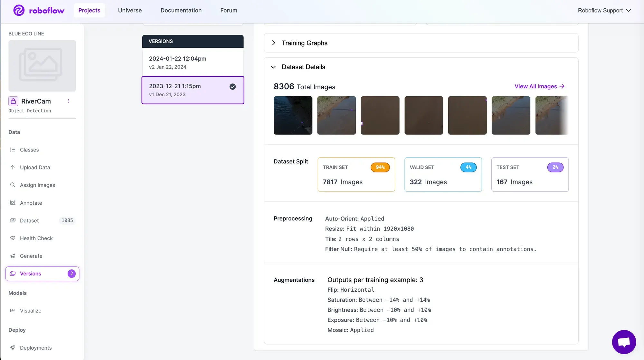Click the View All Images link
This screenshot has width=644, height=360.
tap(539, 86)
